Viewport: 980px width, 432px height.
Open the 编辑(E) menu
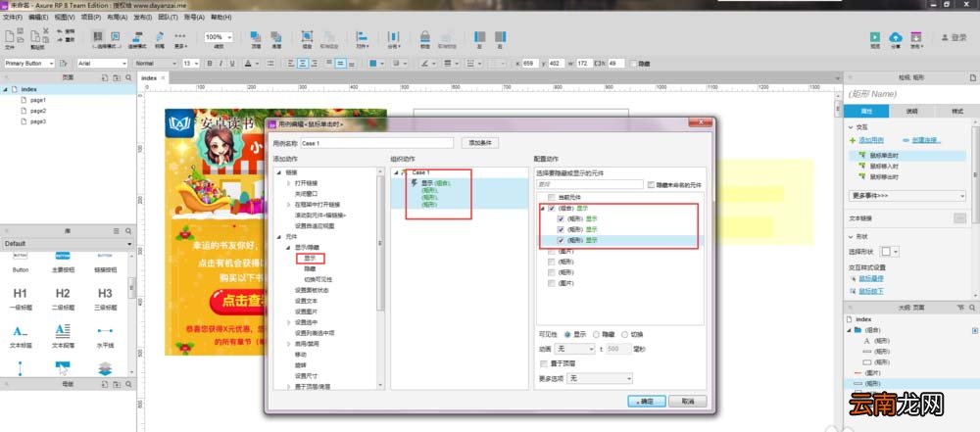[38, 18]
